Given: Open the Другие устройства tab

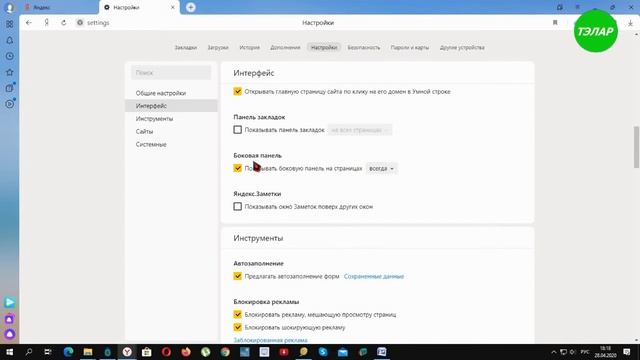Looking at the screenshot, I should point(462,48).
